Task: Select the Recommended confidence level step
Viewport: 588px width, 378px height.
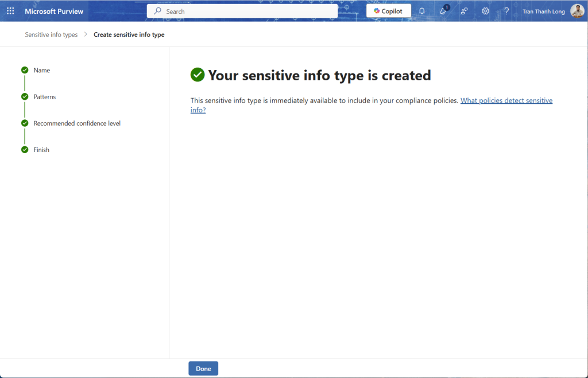Action: pos(77,123)
